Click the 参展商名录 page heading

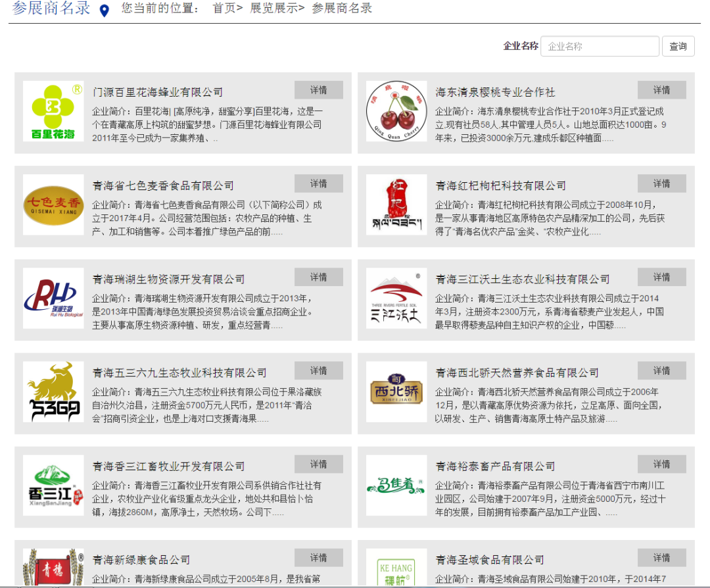click(51, 8)
